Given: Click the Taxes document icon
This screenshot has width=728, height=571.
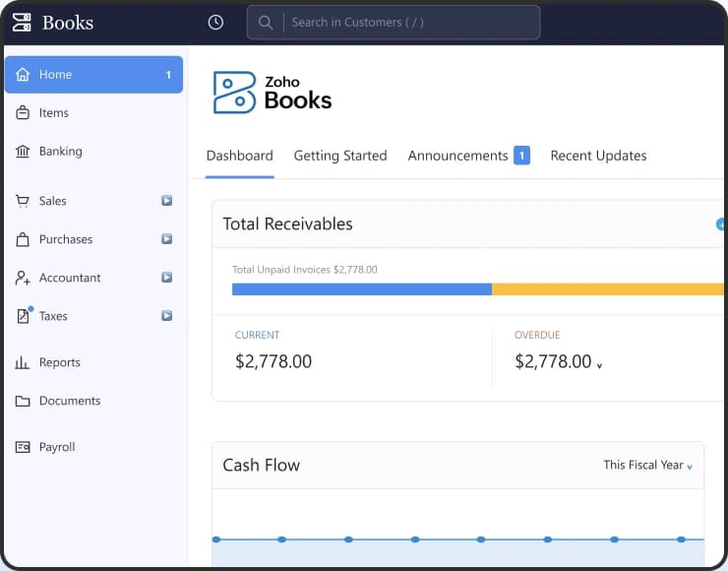Looking at the screenshot, I should pyautogui.click(x=24, y=315).
